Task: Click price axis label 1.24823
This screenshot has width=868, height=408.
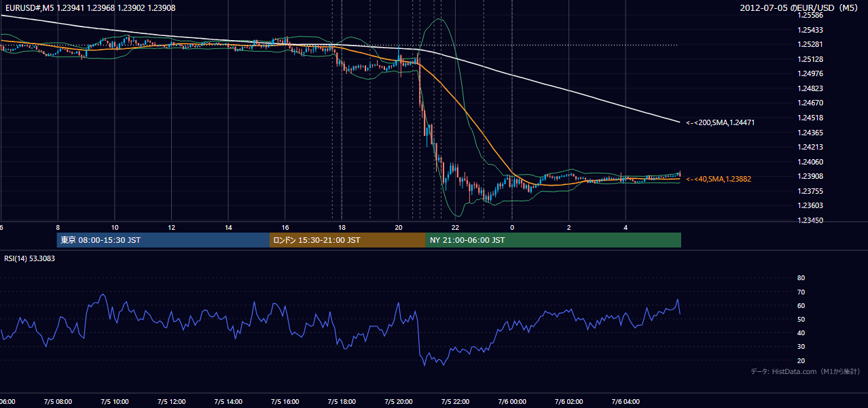Action: (810, 88)
